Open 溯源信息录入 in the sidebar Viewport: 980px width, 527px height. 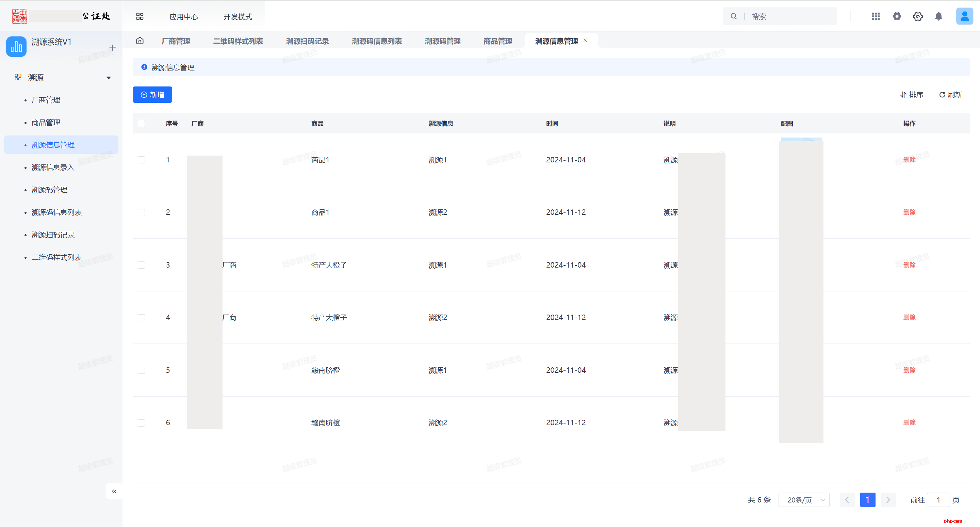coord(53,167)
